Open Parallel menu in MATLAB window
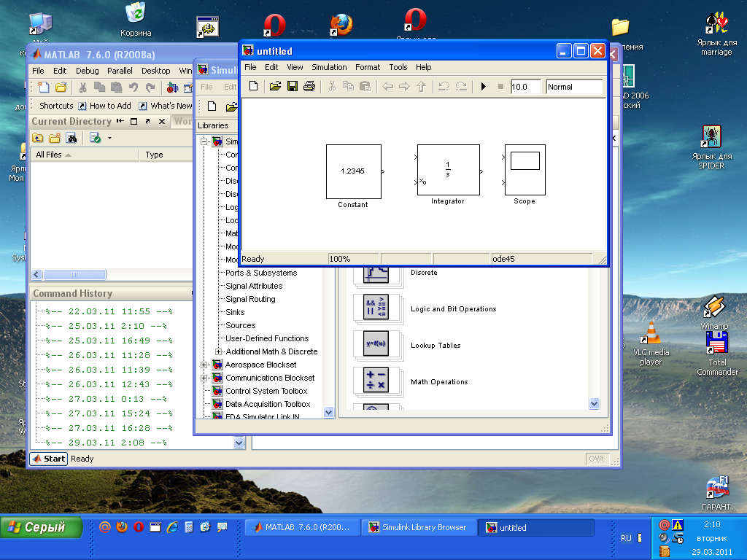The width and height of the screenshot is (747, 560). coord(120,71)
